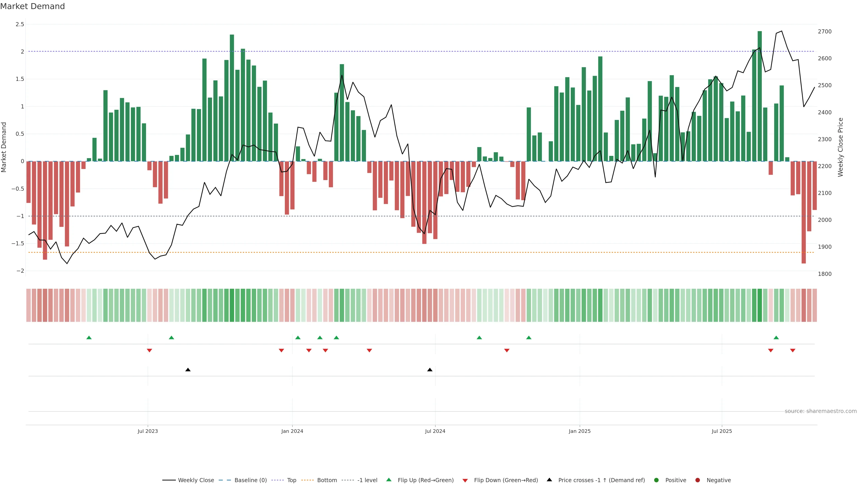Click the green Flip Up triangle in legend

point(389,480)
